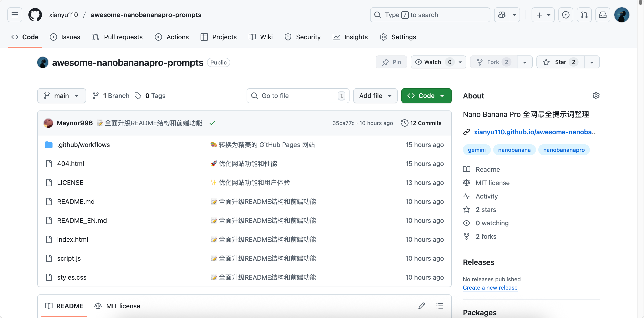Open the create new plus dropdown
Image resolution: width=644 pixels, height=318 pixels.
coord(543,15)
